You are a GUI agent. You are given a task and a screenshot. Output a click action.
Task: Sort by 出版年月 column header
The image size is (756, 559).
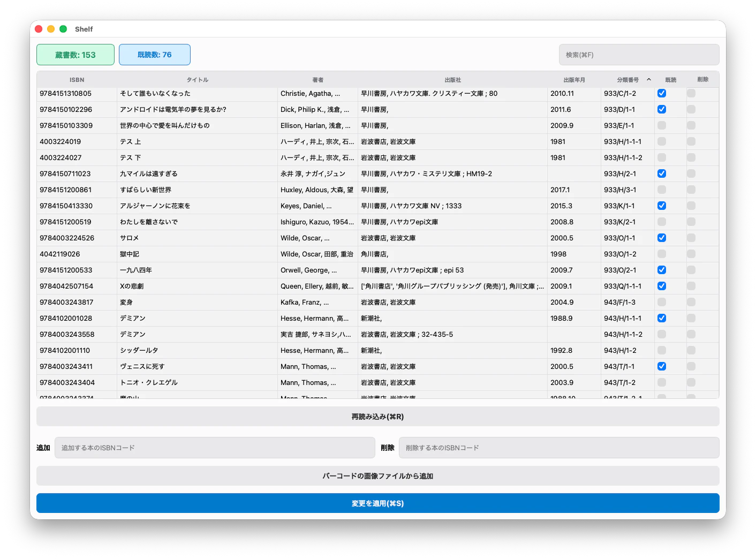point(574,80)
